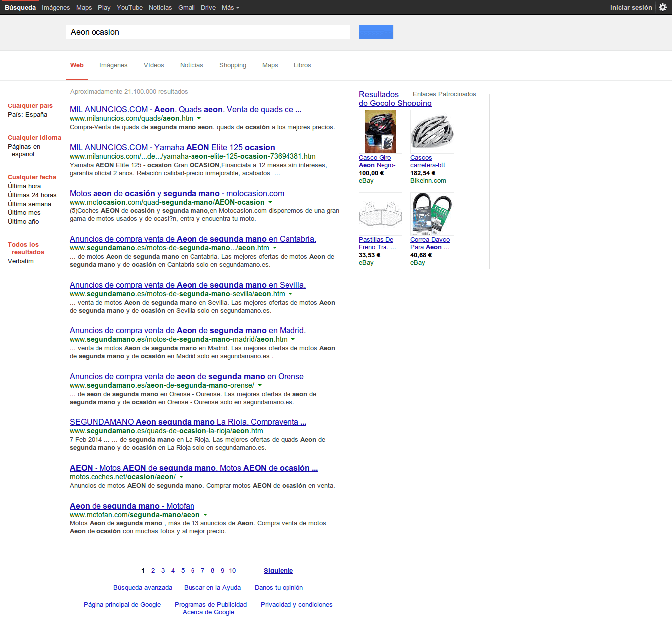Open MIL ANUNCIOS.COM Aeon Quads result
672x625 pixels.
tap(186, 109)
